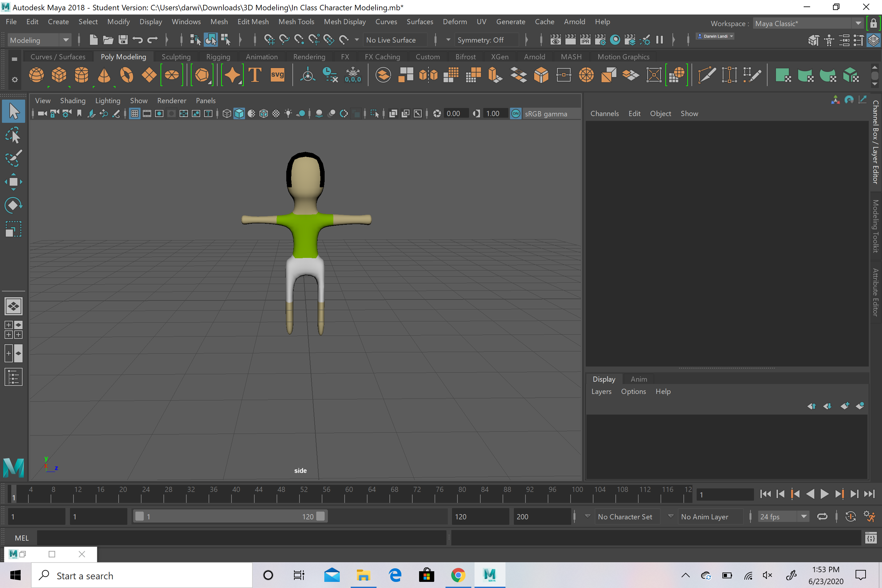Screen dimensions: 882x588
Task: Click the Mirror shelf icon
Action: [x=428, y=75]
